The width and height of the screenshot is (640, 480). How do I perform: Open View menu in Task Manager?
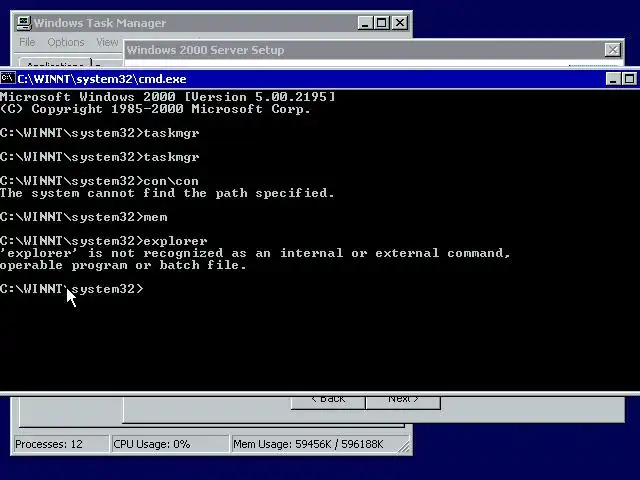click(107, 42)
